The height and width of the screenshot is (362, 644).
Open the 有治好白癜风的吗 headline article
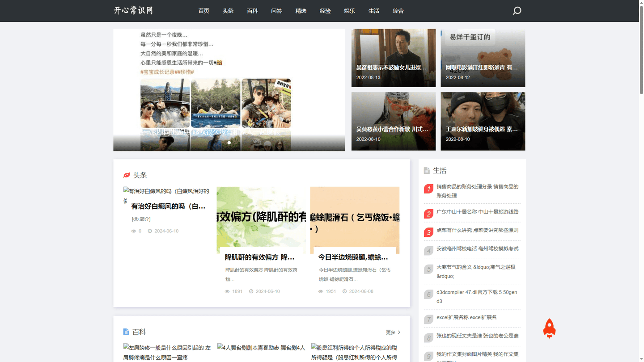169,206
